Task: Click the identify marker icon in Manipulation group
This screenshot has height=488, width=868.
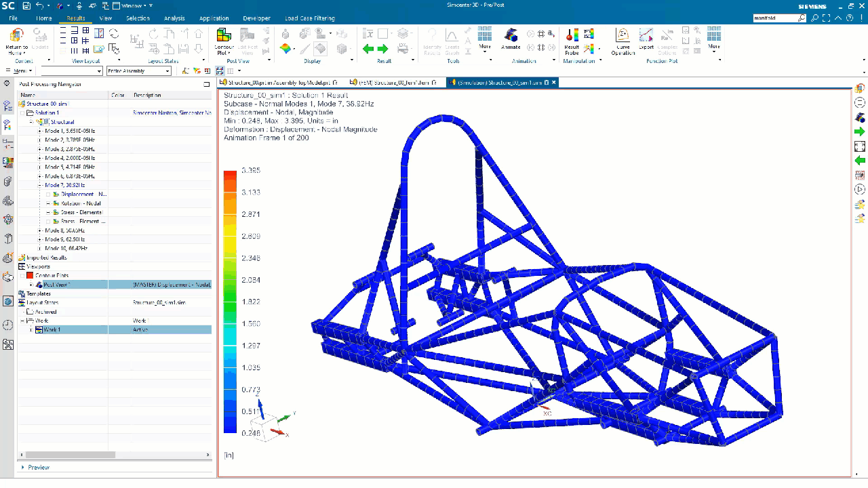Action: click(590, 35)
